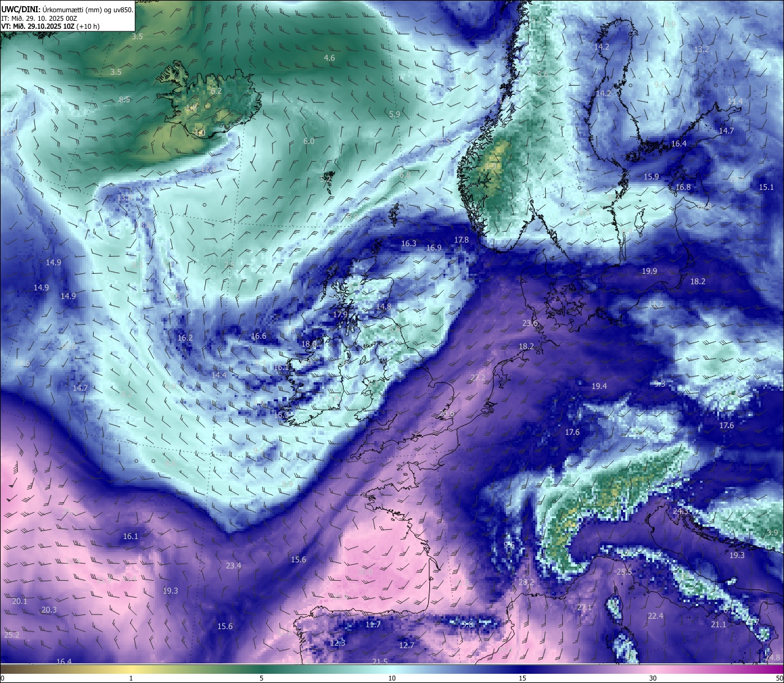Click the 5 tick label on the color scale

pos(262,678)
